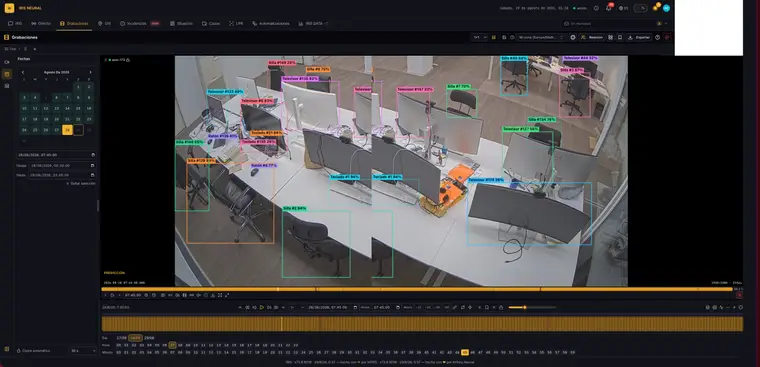This screenshot has width=760, height=367.
Task: Open the notifications bell
Action: click(x=609, y=8)
